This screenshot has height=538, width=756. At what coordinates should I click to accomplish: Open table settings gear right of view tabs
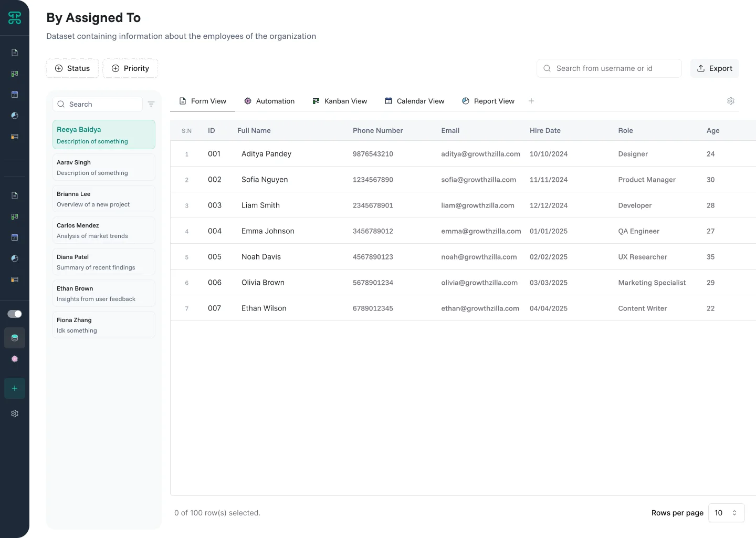(x=730, y=101)
